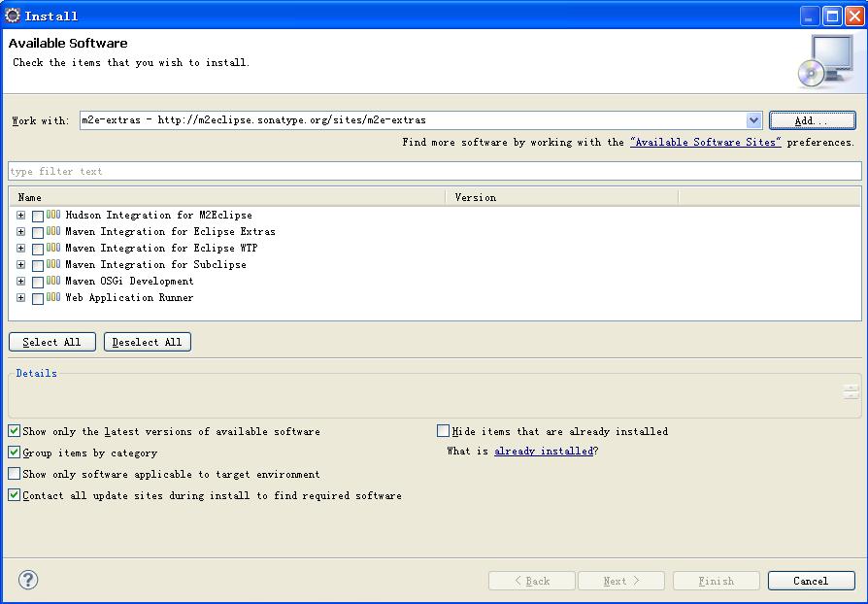Click the Add... button
This screenshot has height=604, width=868.
[x=812, y=120]
